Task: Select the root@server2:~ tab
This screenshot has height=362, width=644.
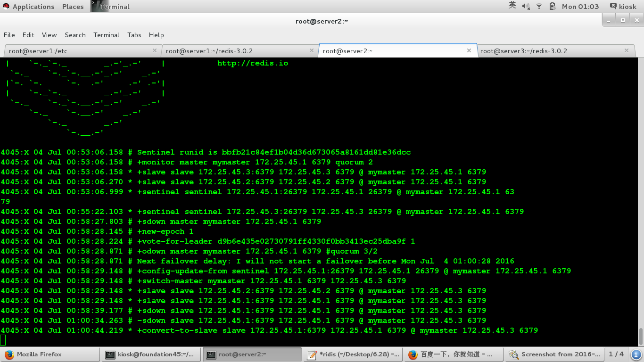Action: (x=397, y=50)
